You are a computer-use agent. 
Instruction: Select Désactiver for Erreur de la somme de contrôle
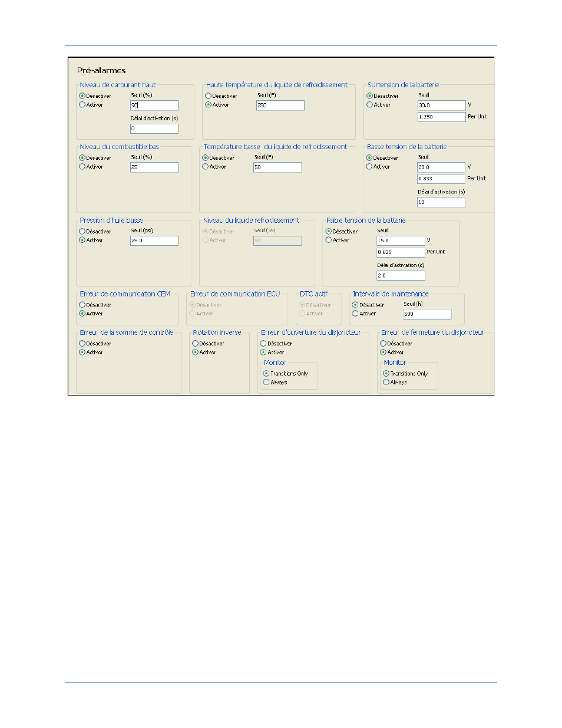[82, 344]
